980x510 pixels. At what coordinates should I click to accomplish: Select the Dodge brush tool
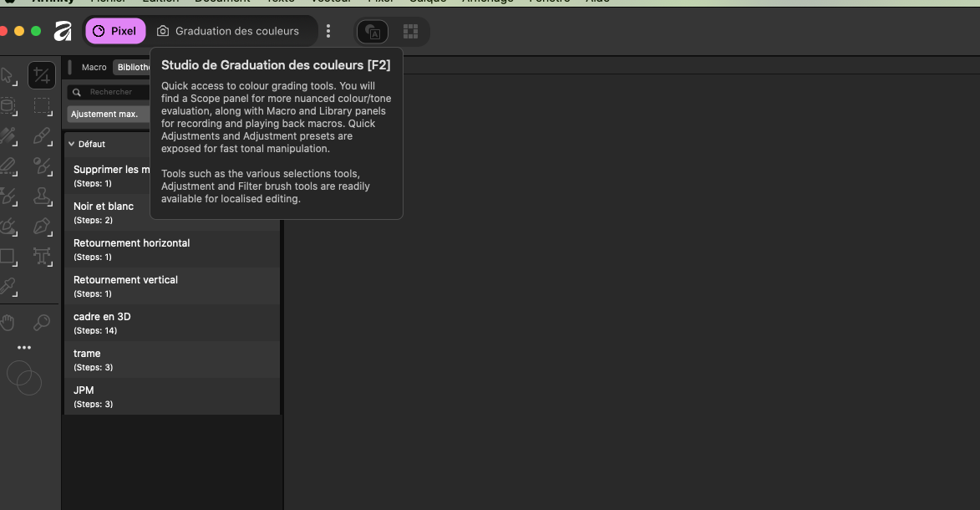click(42, 166)
